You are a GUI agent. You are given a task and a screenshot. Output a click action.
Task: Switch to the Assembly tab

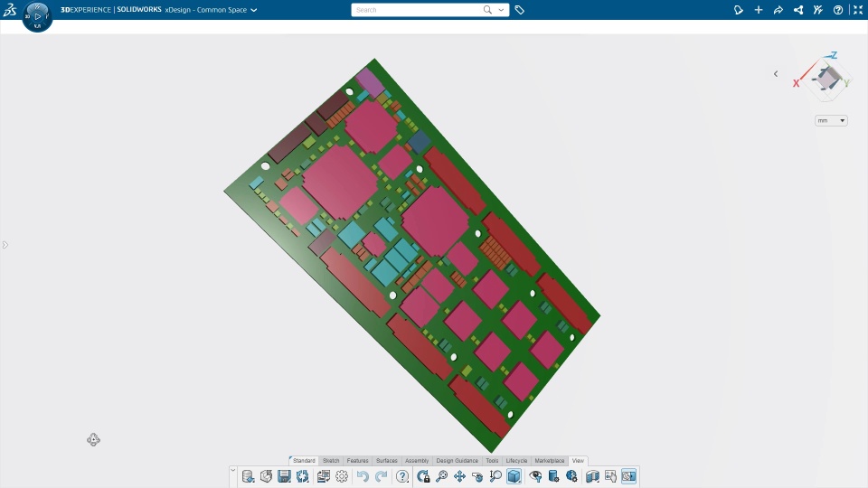pos(417,460)
